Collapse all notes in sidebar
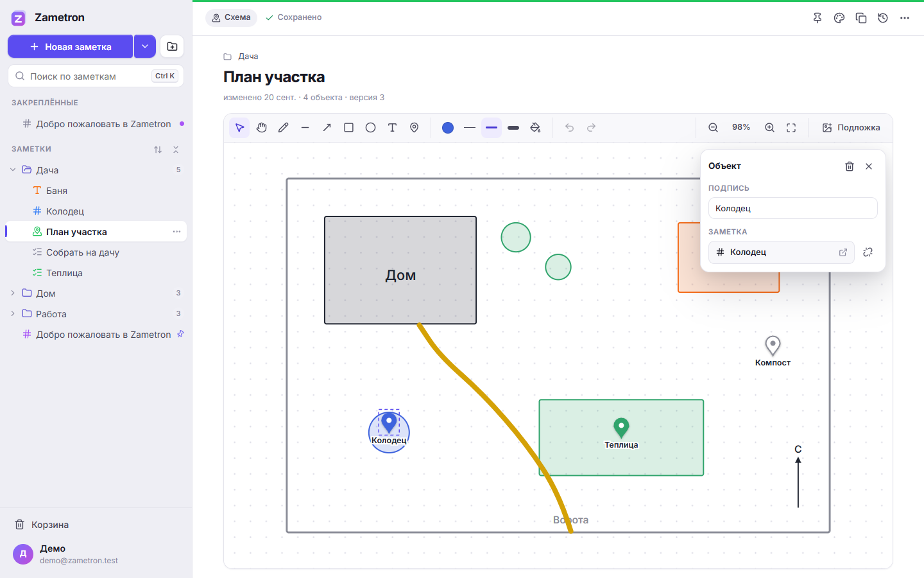This screenshot has width=924, height=578. pos(176,150)
